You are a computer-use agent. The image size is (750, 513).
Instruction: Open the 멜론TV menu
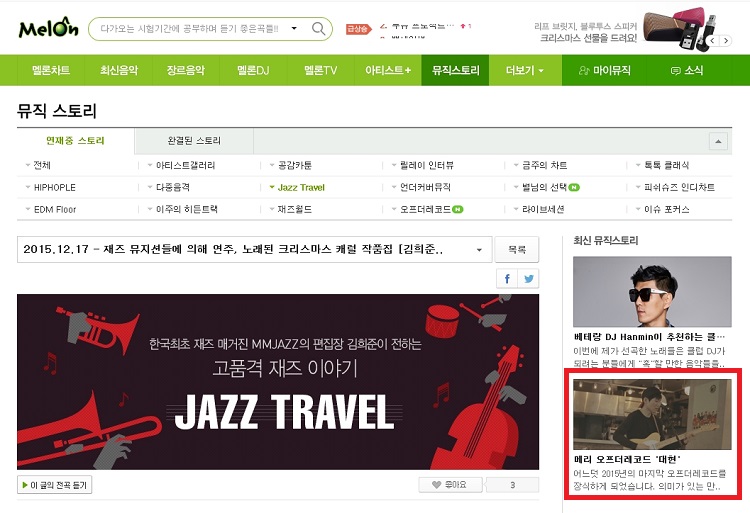point(320,70)
